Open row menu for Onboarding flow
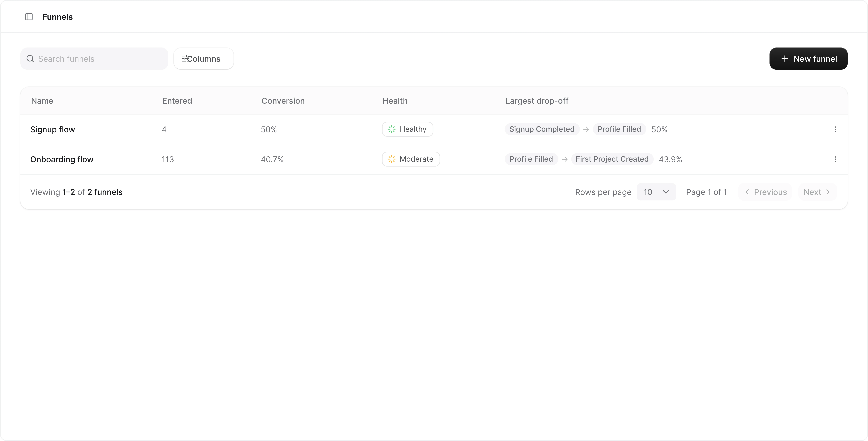The width and height of the screenshot is (868, 441). pos(835,159)
